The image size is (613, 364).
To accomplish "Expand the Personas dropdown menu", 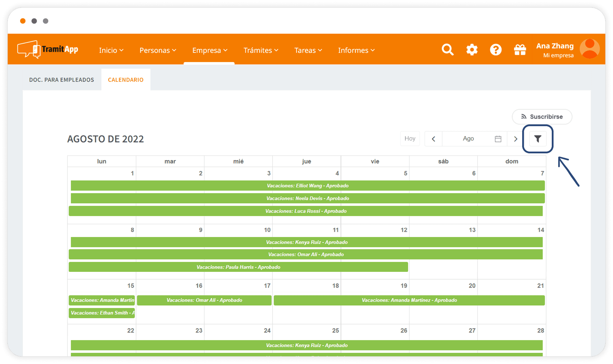I will pos(158,50).
